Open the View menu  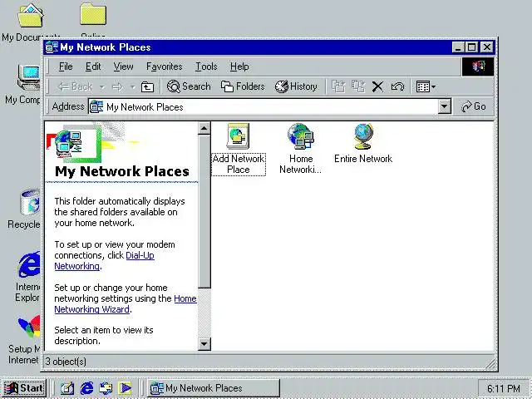click(x=123, y=66)
